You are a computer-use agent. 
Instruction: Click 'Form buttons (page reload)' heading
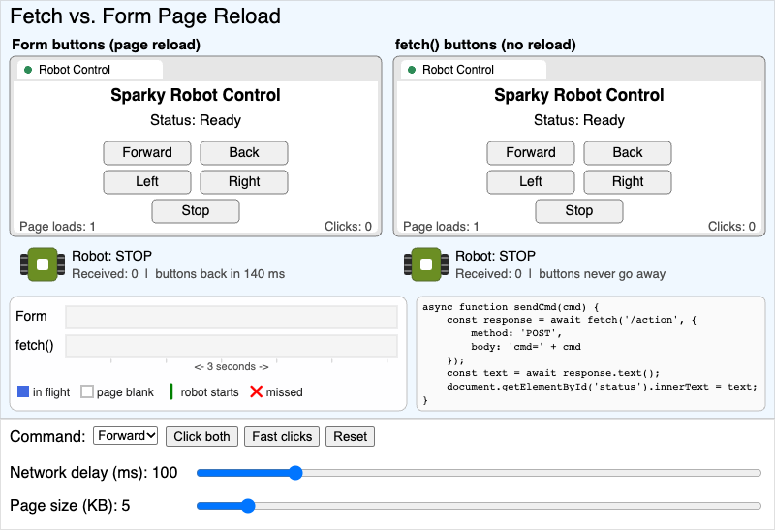pos(106,45)
